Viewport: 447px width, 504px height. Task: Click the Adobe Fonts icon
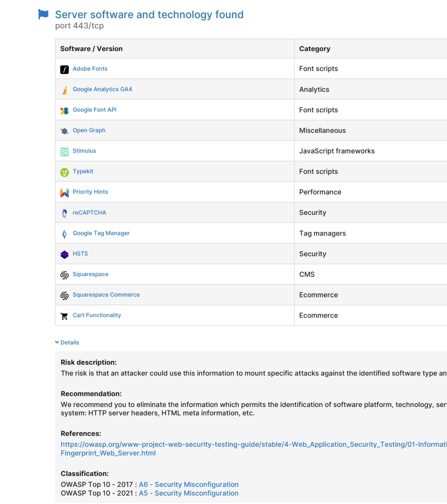pyautogui.click(x=64, y=70)
